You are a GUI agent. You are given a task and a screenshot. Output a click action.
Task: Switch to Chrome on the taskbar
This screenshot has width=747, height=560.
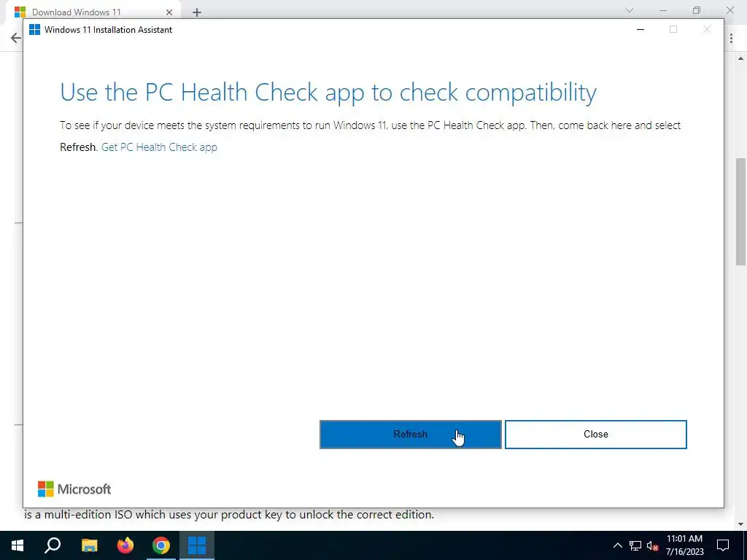(x=161, y=545)
